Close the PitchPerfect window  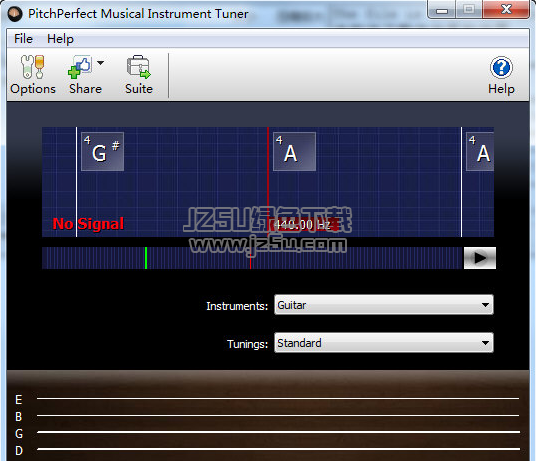506,9
